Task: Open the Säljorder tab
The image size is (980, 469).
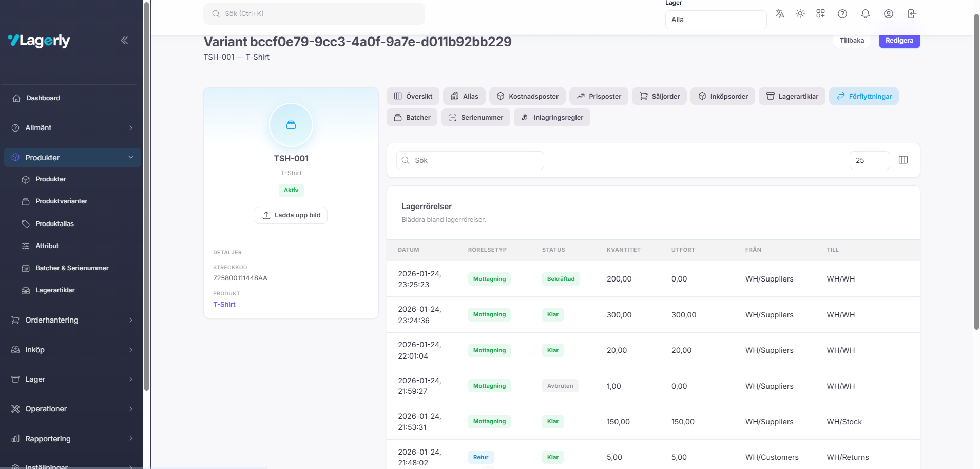Action: tap(659, 97)
